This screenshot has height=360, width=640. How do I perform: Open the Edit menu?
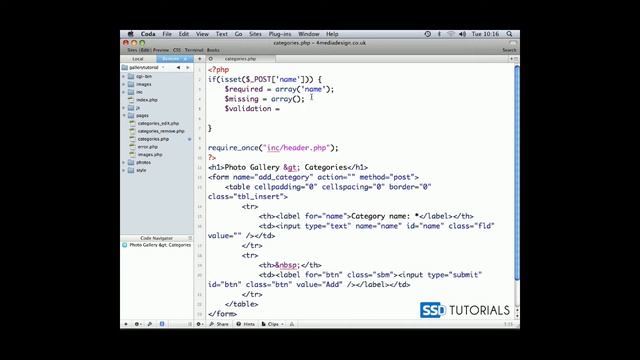click(x=184, y=34)
